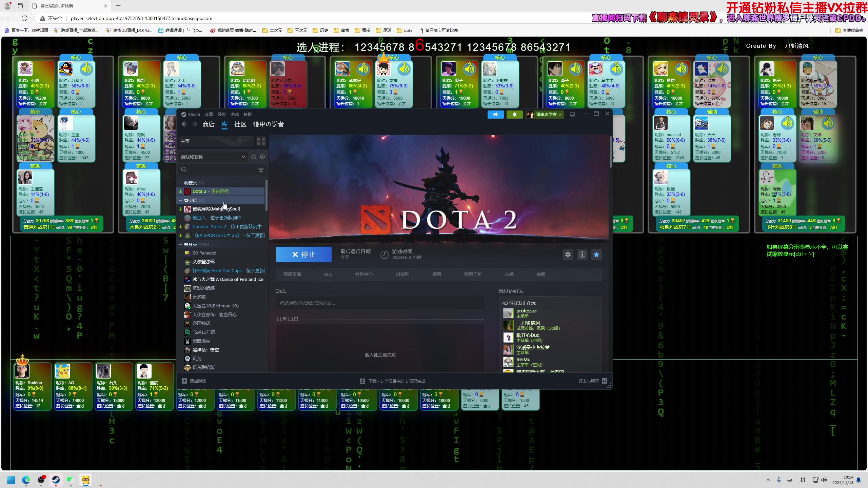Open Dota 2 DLC link
Image resolution: width=868 pixels, height=488 pixels.
pos(328,274)
